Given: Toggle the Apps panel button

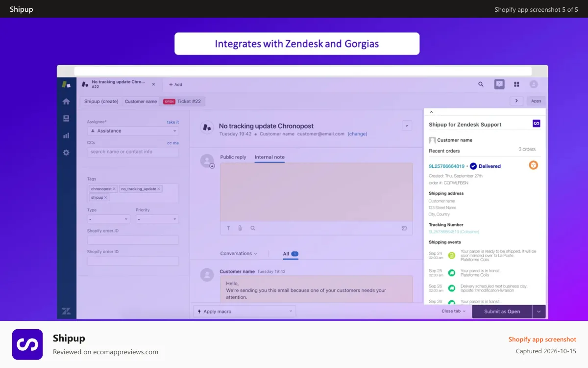Looking at the screenshot, I should 536,101.
